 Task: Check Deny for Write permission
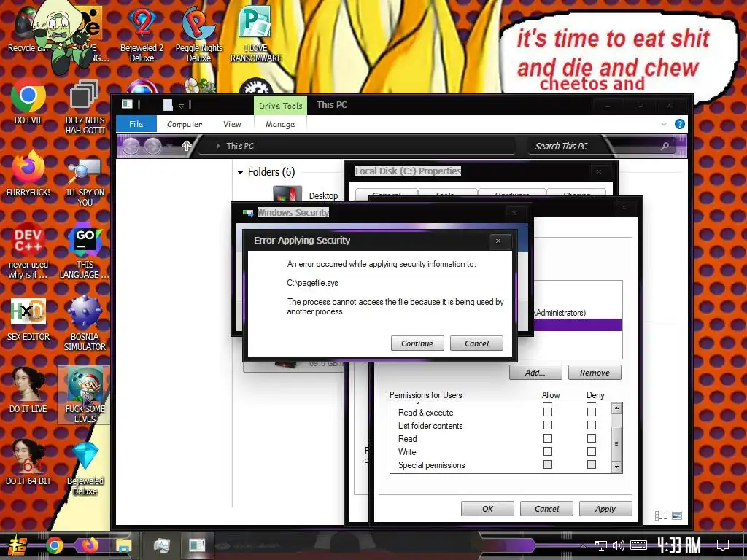click(591, 451)
